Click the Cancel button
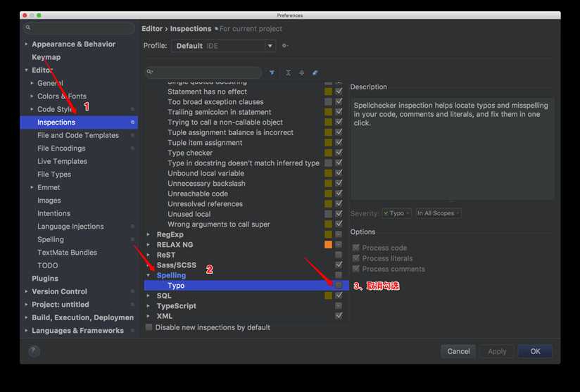The width and height of the screenshot is (580, 392). [x=458, y=351]
